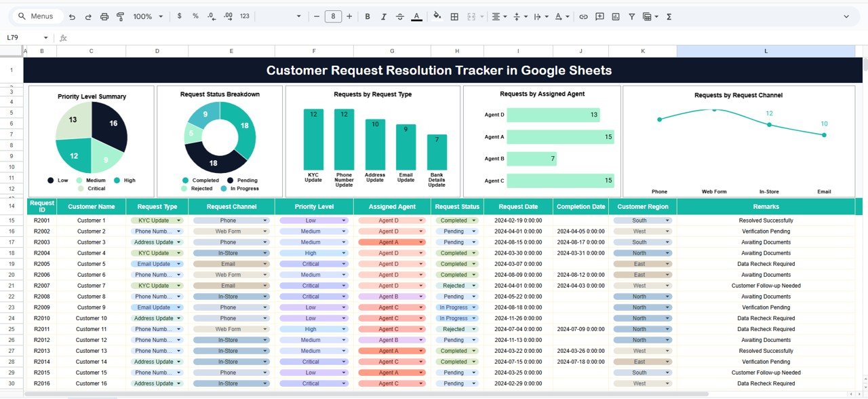Screen dimensions: 868x399
Task: Click the Insert chart icon
Action: [615, 16]
